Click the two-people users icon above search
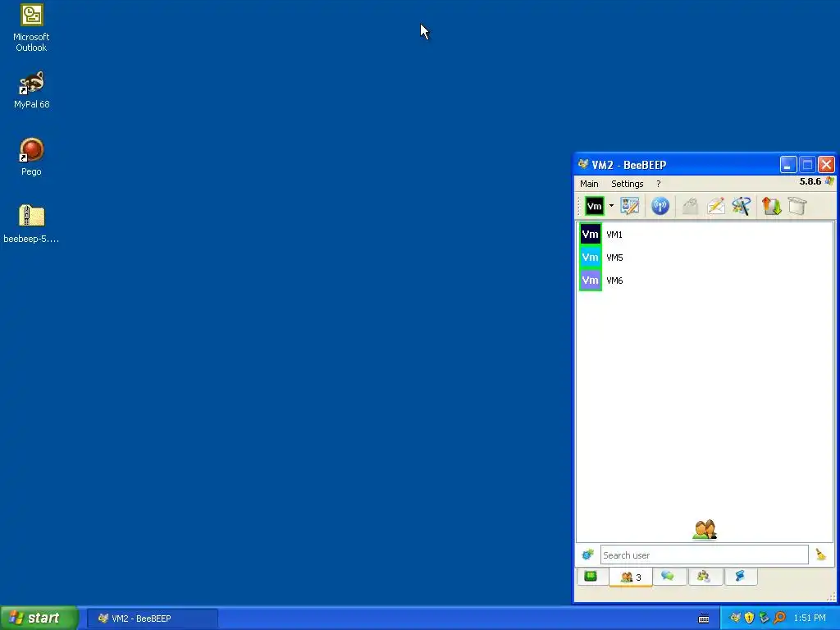 click(705, 530)
